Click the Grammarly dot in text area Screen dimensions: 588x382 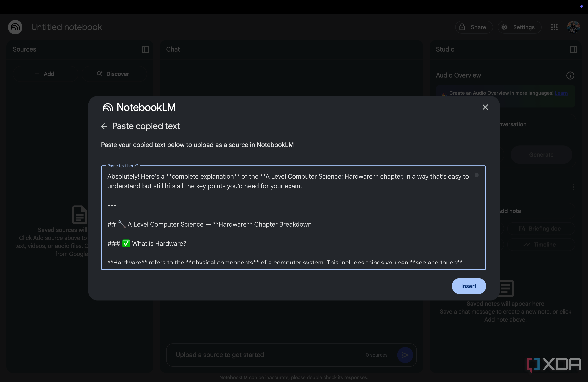(x=476, y=175)
